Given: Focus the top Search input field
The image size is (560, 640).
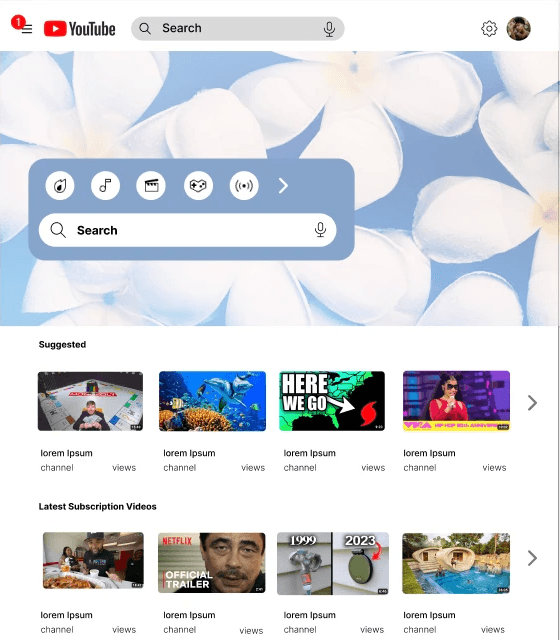Looking at the screenshot, I should [x=238, y=29].
